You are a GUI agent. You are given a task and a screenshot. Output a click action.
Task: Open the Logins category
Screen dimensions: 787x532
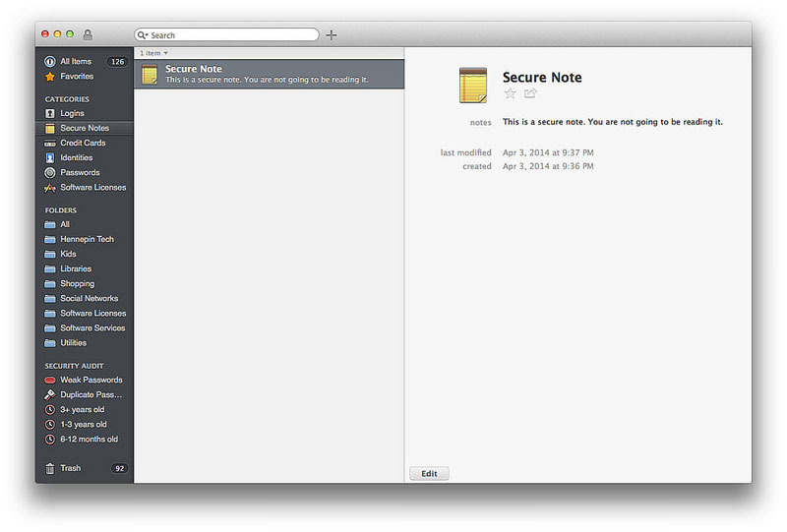(x=72, y=113)
